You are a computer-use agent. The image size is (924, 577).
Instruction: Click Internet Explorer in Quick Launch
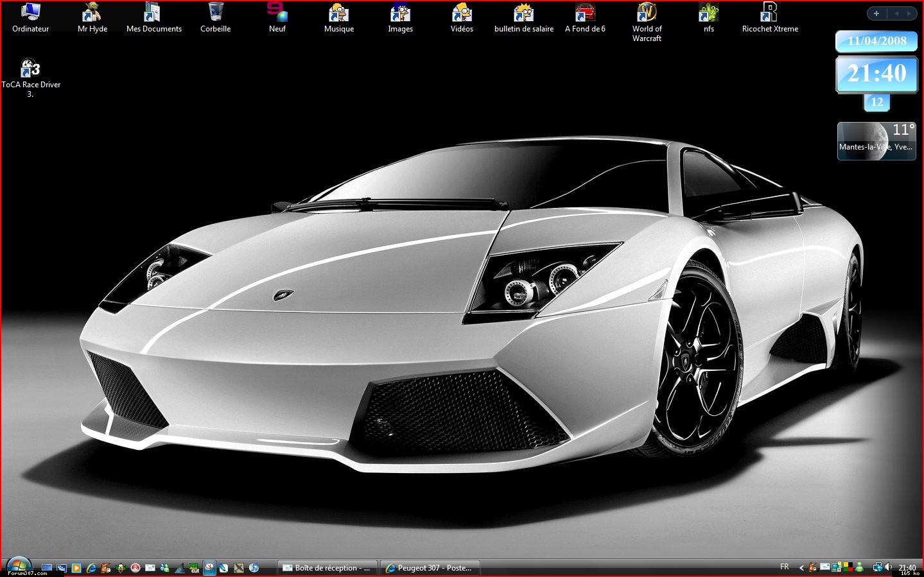click(91, 568)
